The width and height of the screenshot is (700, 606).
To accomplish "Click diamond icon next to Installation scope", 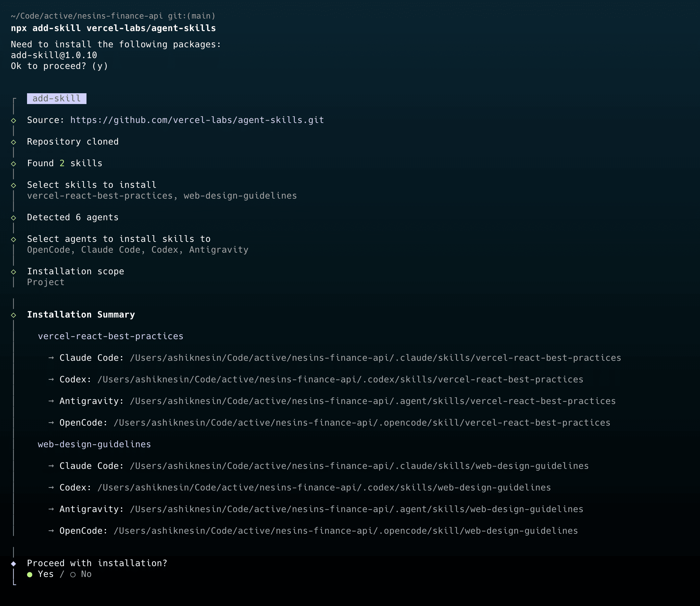I will [x=14, y=272].
